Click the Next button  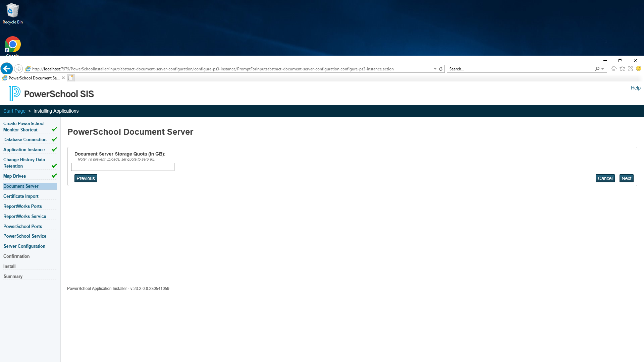click(x=626, y=178)
